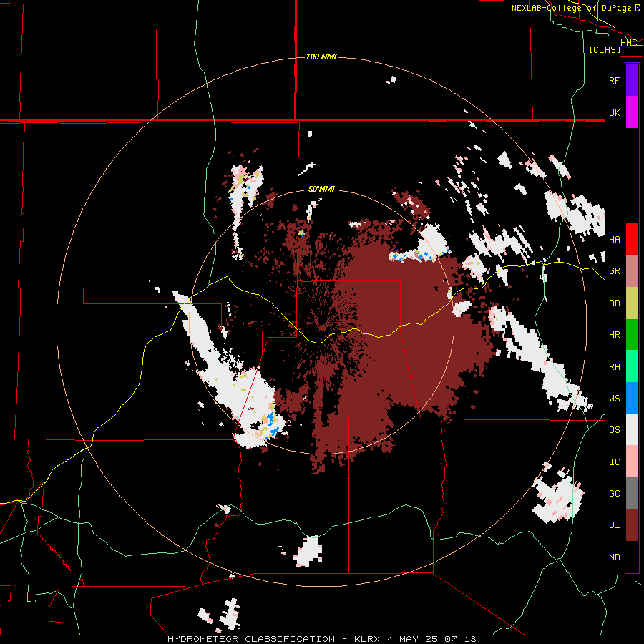Screen dimensions: 644x644
Task: Select the IC pink legend swatch
Action: tap(632, 462)
